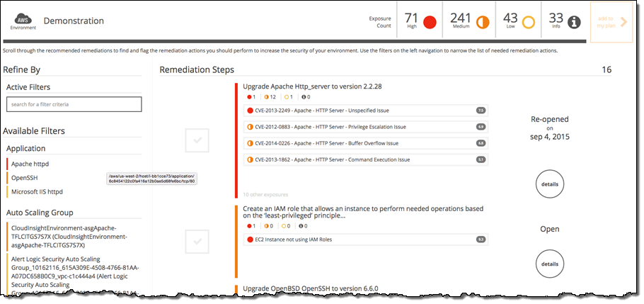Click the yellow Low exposure ring icon
Screen dimensions: 644x304
click(528, 23)
